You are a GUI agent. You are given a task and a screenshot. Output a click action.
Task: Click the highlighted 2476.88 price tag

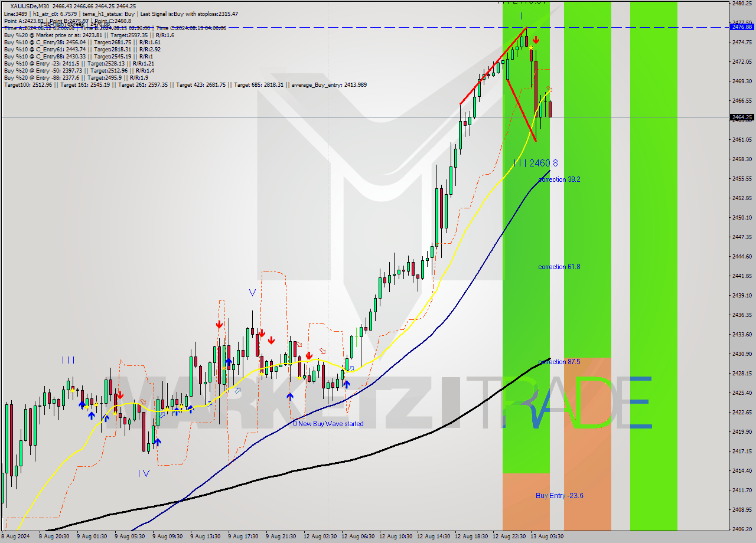tap(742, 27)
